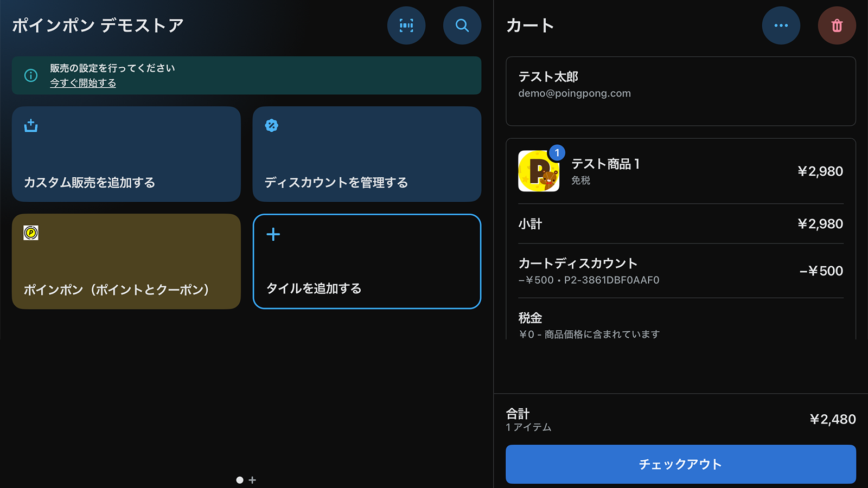Add a new page with plus indicator

click(252, 480)
